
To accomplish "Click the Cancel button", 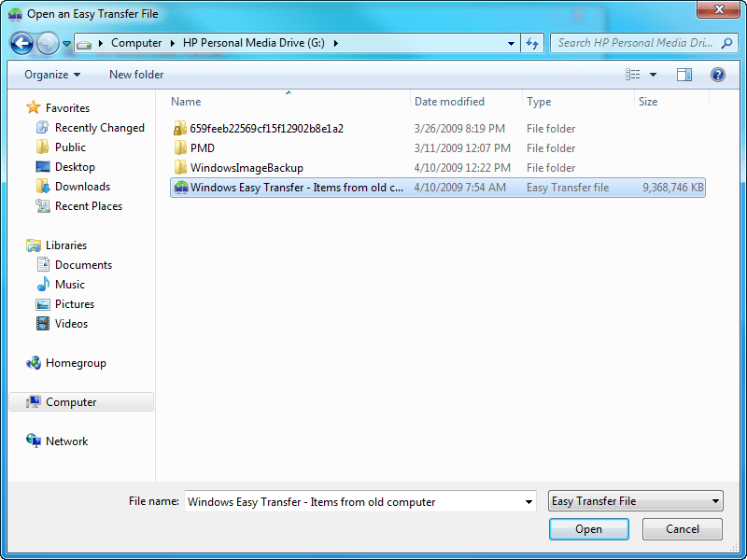I will click(683, 529).
